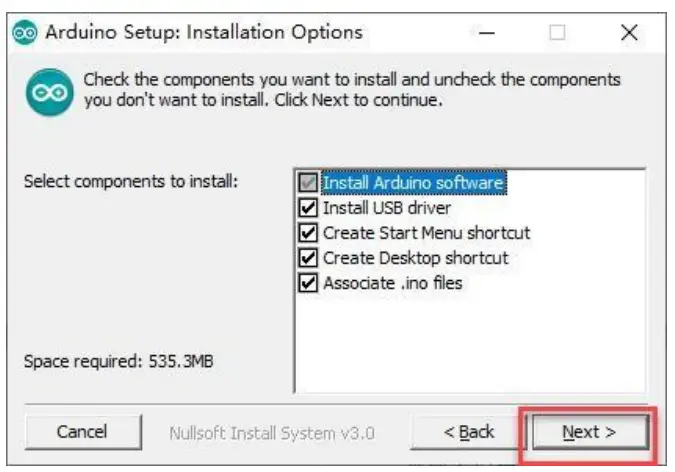Screen dimensions: 675x472
Task: Toggle the Install Arduino software checkbox
Action: 308,183
